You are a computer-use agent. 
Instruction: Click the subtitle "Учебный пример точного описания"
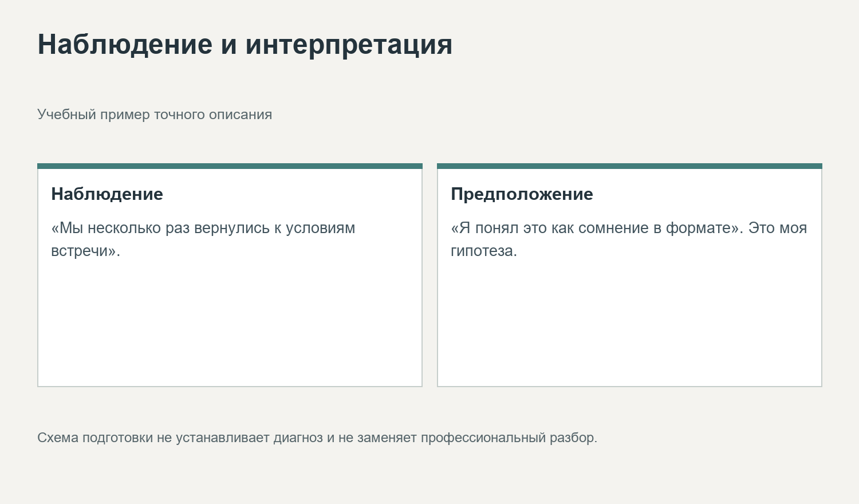pos(155,115)
